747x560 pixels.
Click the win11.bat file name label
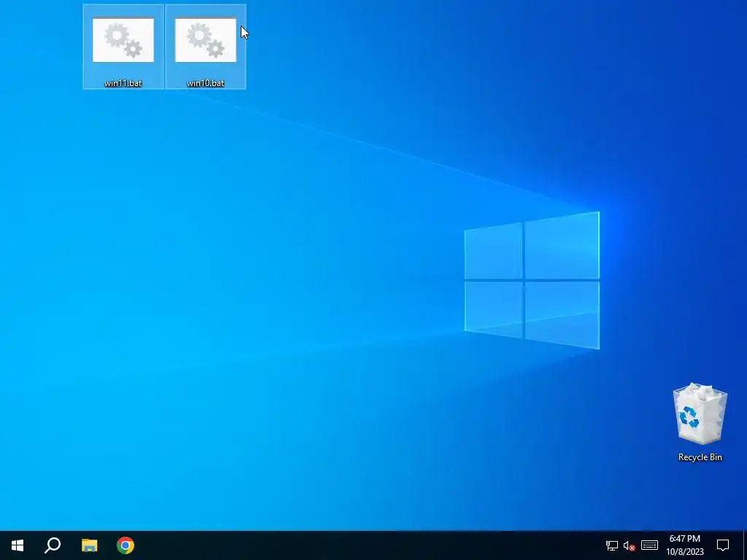(123, 83)
